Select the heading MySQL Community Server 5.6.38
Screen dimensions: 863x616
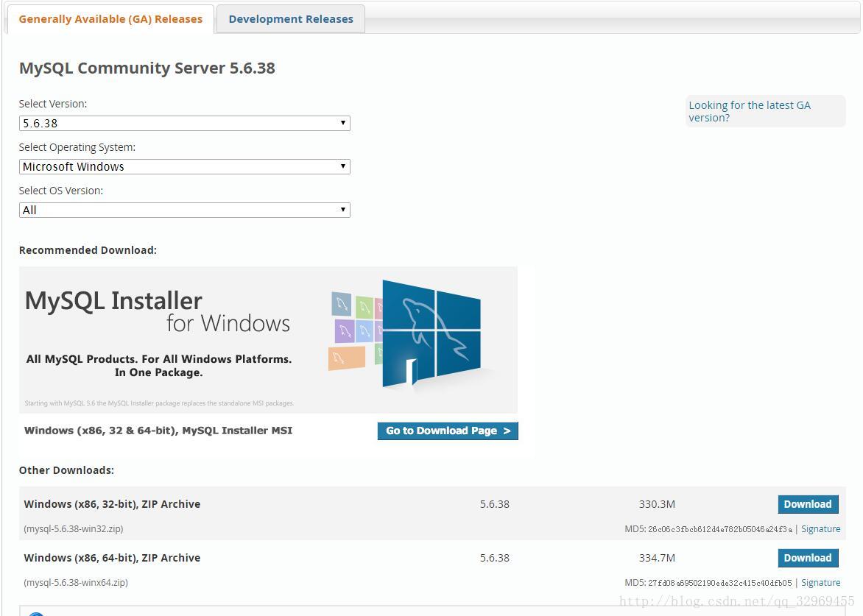(147, 68)
